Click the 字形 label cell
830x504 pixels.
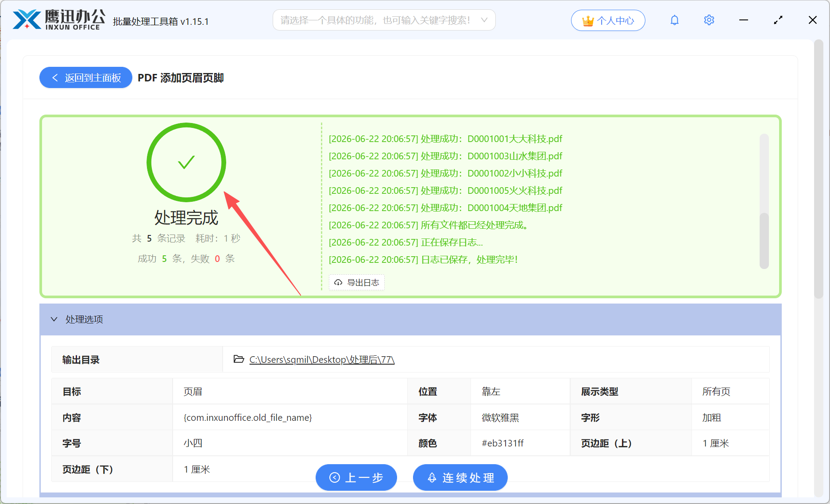[x=631, y=417]
